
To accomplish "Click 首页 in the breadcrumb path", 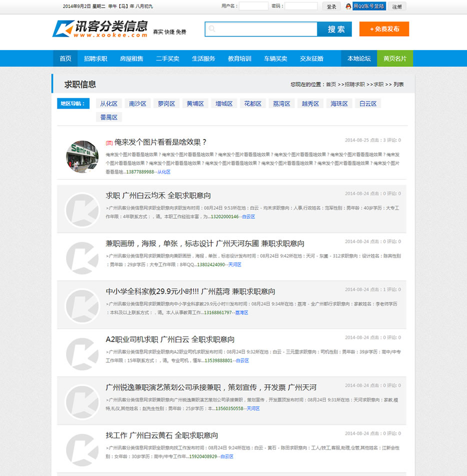I will coord(331,85).
